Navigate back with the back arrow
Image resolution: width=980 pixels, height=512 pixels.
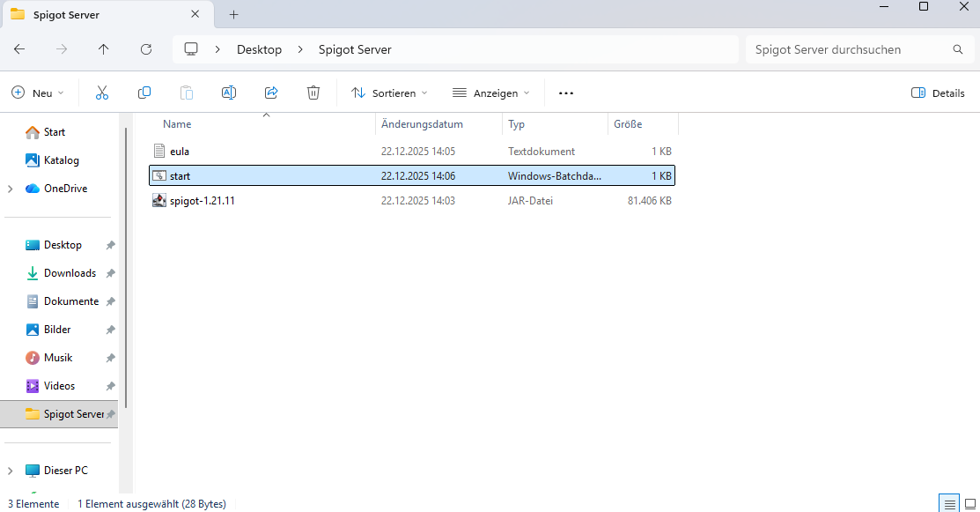18,49
